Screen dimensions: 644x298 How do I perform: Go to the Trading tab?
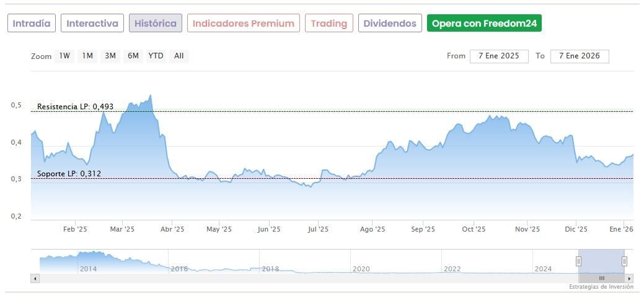tap(329, 24)
